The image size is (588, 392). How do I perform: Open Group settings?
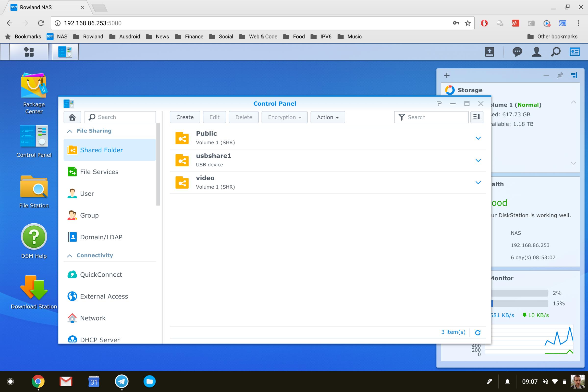(110, 215)
